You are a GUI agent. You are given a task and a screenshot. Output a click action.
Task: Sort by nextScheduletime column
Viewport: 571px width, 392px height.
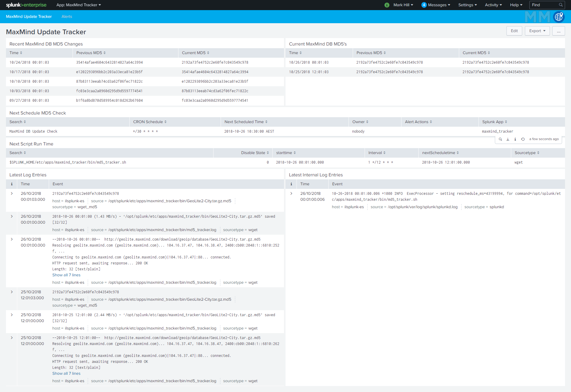[440, 153]
